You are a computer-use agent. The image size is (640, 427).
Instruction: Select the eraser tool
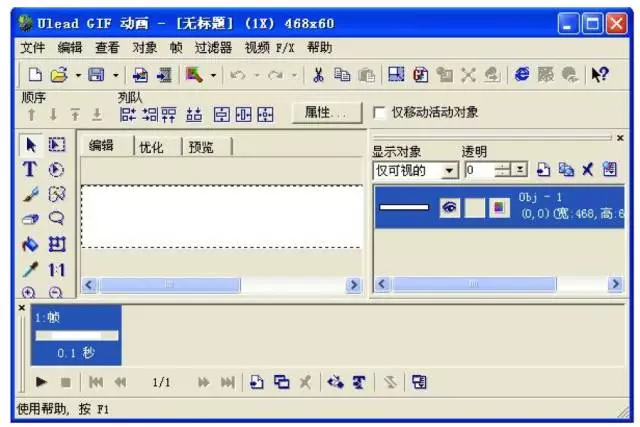click(x=31, y=219)
